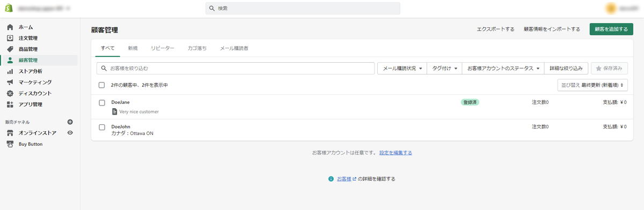The width and height of the screenshot is (644, 210).
Task: Switch to the メール購読者 tab
Action: pyautogui.click(x=234, y=48)
